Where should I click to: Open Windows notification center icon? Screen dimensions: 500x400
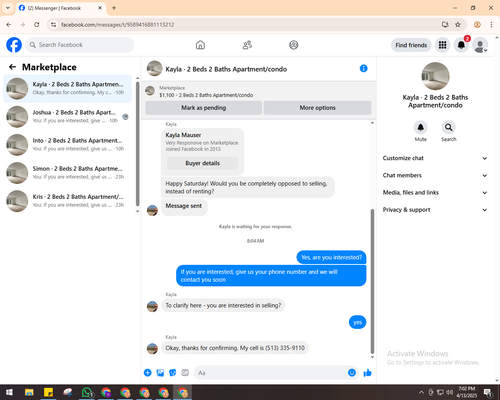(488, 392)
